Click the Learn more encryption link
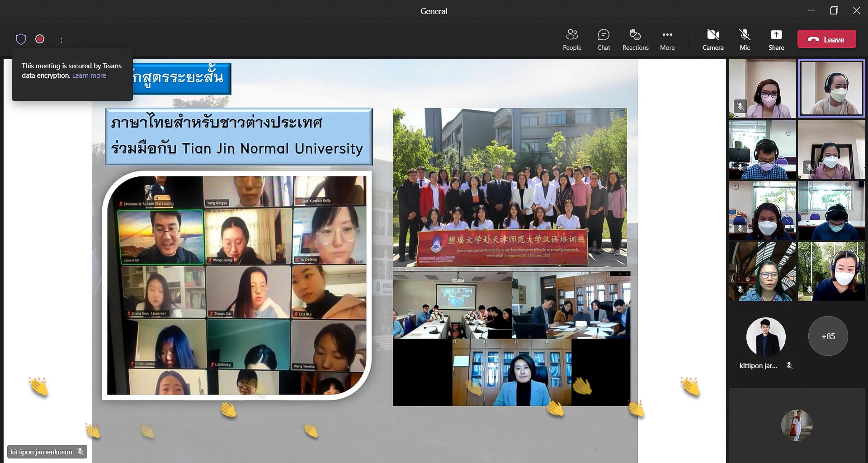 (89, 76)
